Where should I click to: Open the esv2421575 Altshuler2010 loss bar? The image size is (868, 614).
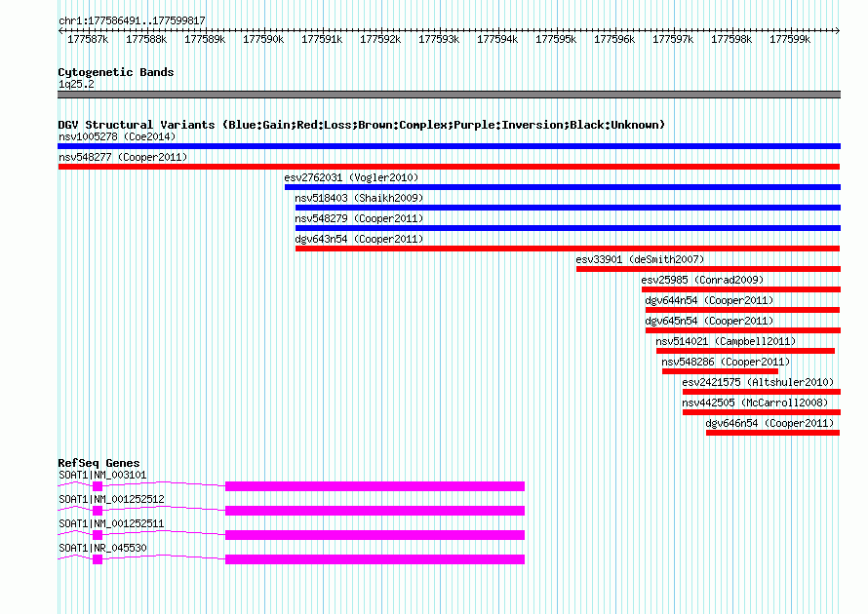tap(761, 392)
